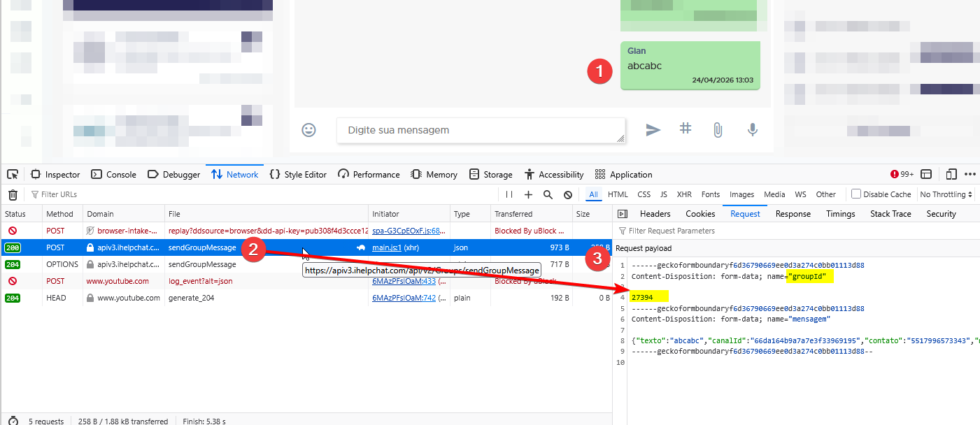This screenshot has width=980, height=425.
Task: Select the log_event?alt=json request row
Action: tap(306, 281)
